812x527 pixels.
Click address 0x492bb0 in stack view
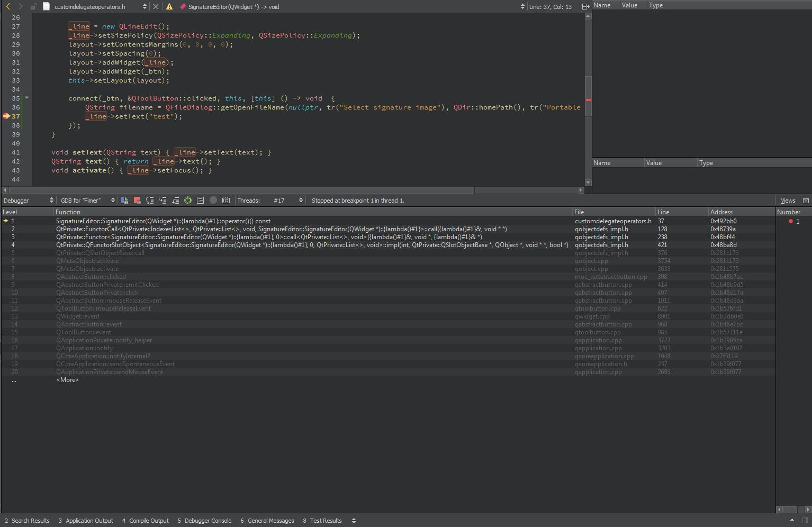tap(723, 221)
